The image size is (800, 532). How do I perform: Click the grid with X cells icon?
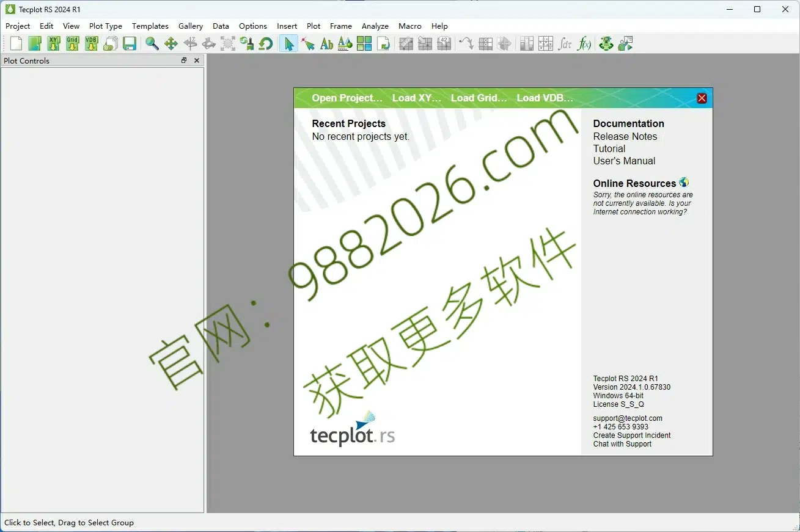[486, 43]
